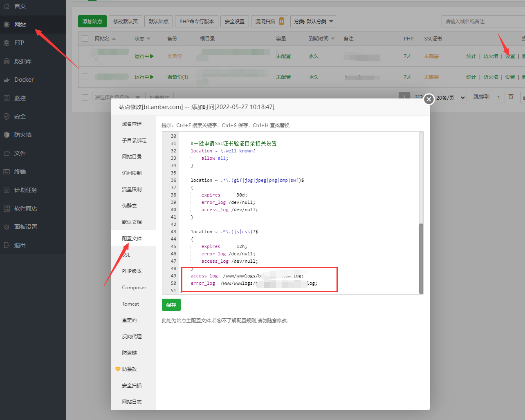Click 统计 link in the second site row

pyautogui.click(x=471, y=77)
